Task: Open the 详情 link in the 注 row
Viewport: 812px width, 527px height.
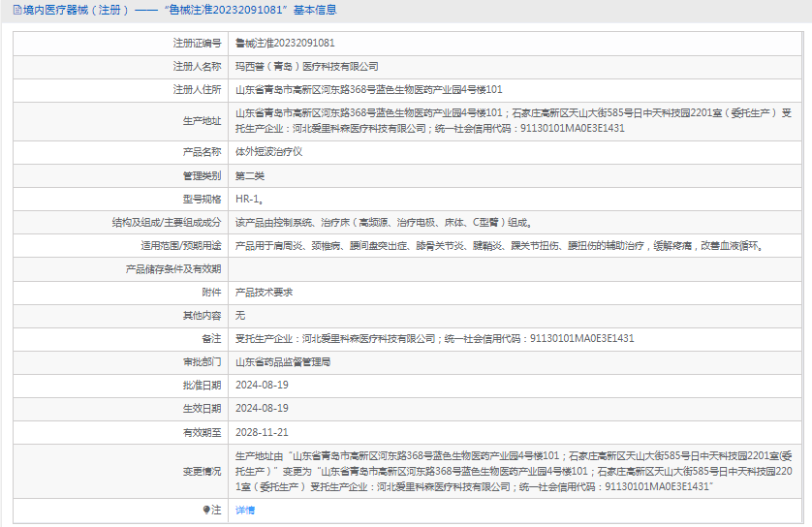Action: coord(245,510)
